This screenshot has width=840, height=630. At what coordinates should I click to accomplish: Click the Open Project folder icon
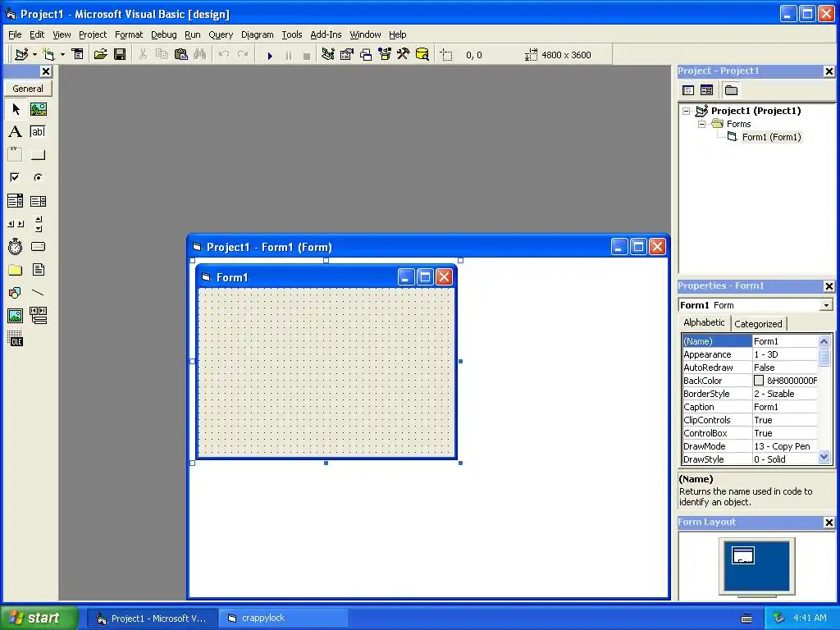(100, 54)
